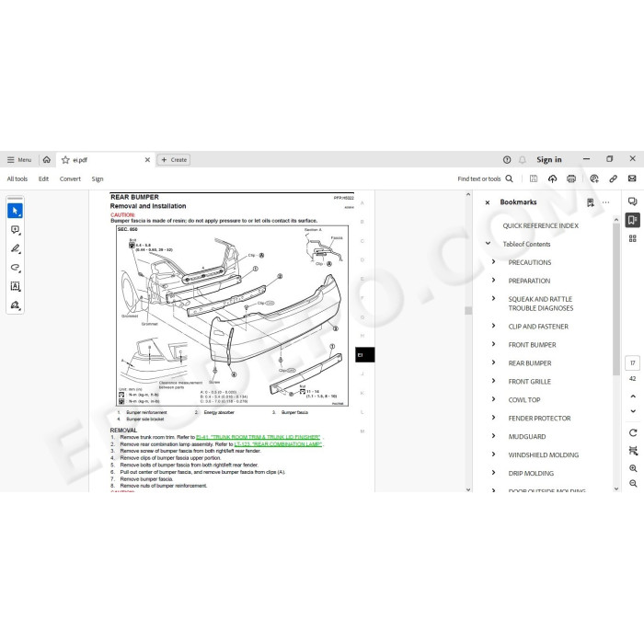This screenshot has height=644, width=644.
Task: Click the send by email icon
Action: (x=632, y=178)
